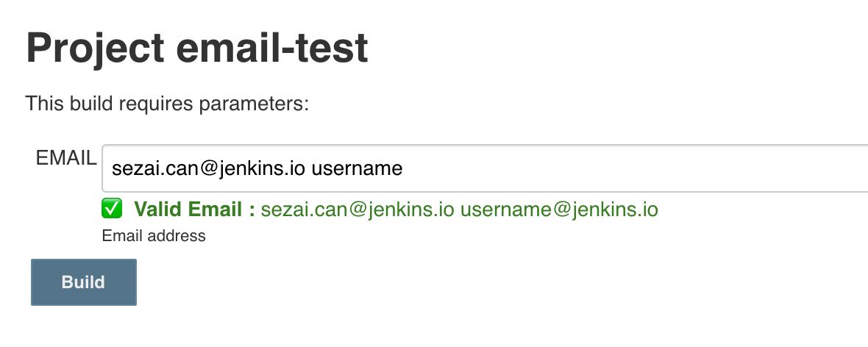Click the green checkmark validation icon

[112, 210]
